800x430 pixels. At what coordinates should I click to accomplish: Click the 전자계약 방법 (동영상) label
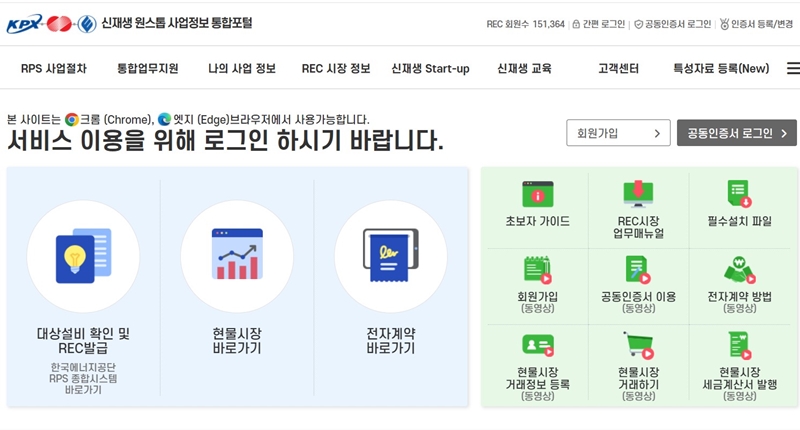tap(739, 302)
